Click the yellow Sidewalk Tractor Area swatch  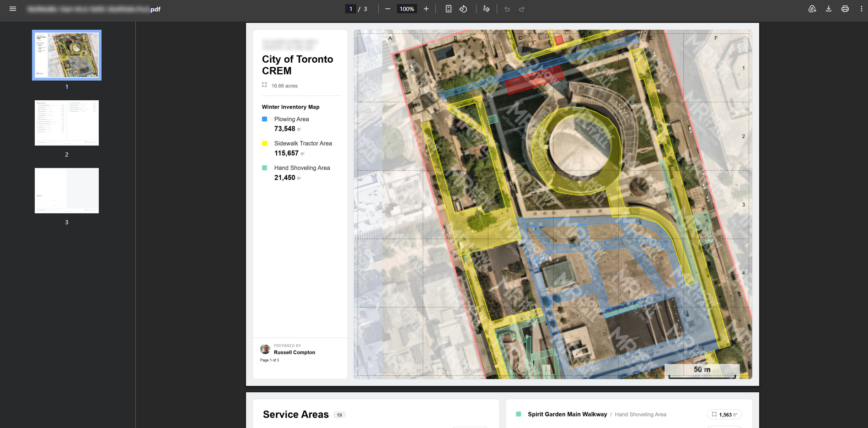pyautogui.click(x=264, y=143)
